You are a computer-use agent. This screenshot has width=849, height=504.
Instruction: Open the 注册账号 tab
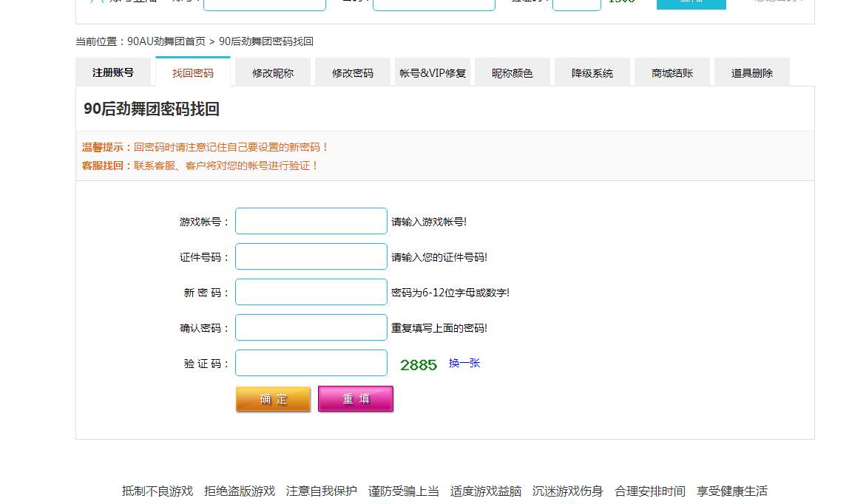113,72
